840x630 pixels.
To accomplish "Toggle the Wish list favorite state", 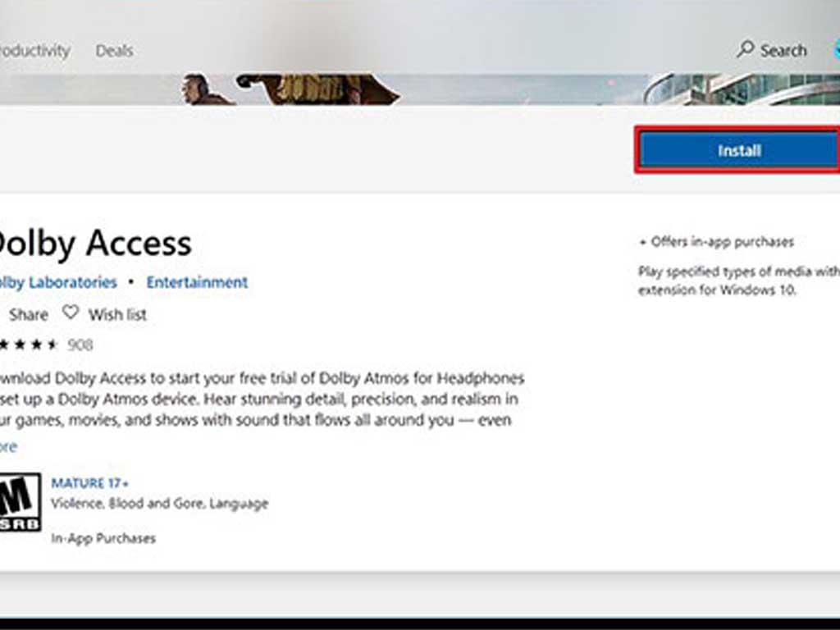I will (x=69, y=314).
